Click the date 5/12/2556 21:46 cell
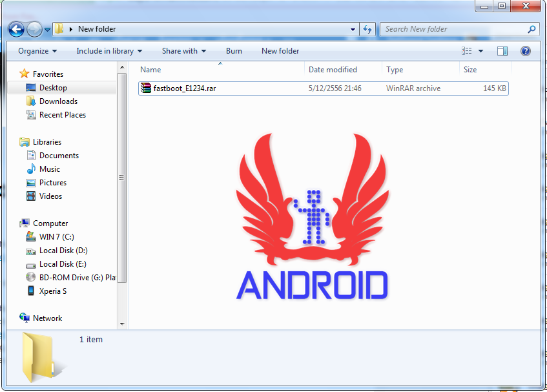Image resolution: width=547 pixels, height=392 pixels. coord(335,88)
